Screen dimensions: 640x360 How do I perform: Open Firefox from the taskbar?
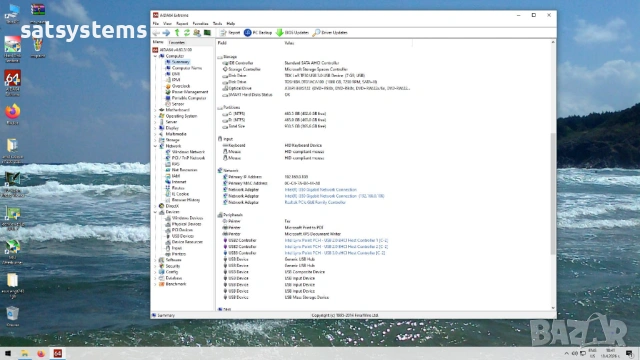tap(41, 353)
